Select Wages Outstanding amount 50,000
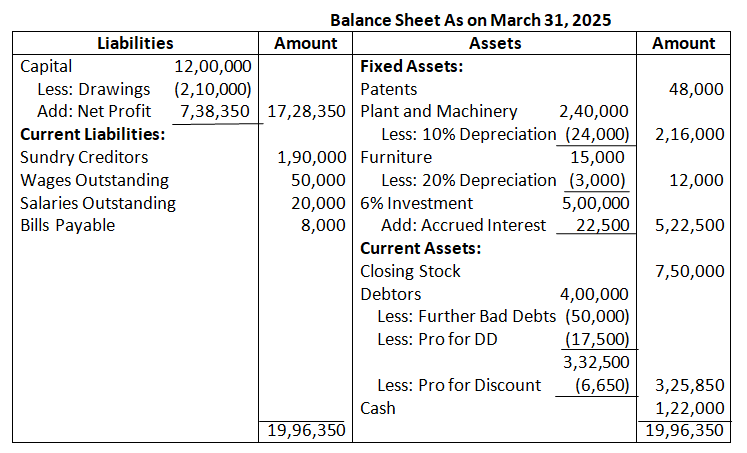 click(318, 180)
